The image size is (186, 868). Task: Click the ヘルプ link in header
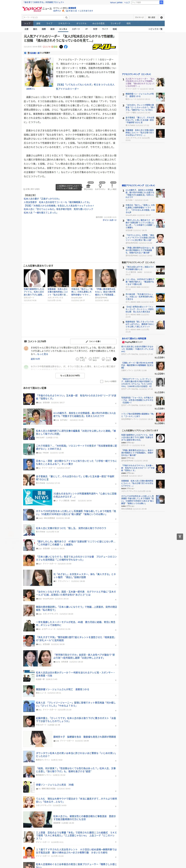[x=127, y=2]
